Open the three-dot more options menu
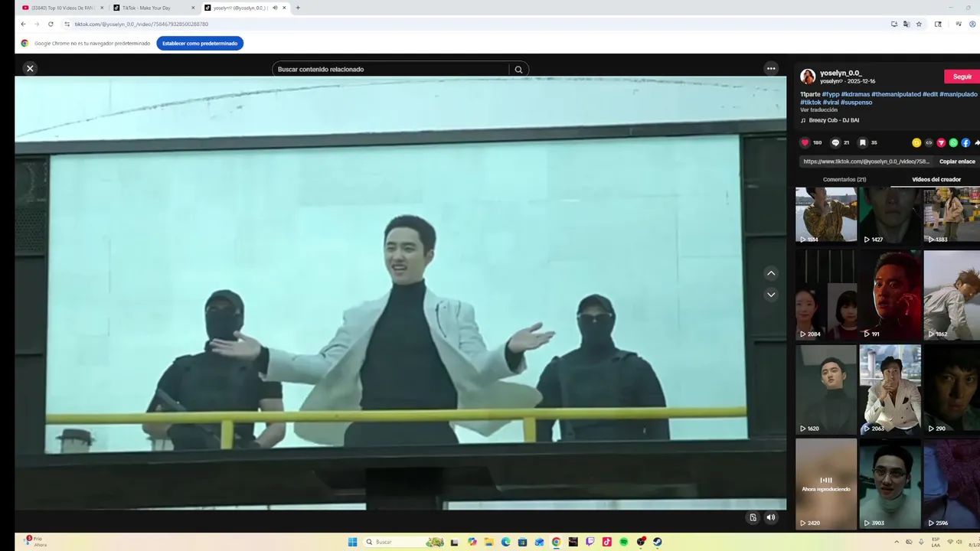Image resolution: width=980 pixels, height=551 pixels. point(771,68)
